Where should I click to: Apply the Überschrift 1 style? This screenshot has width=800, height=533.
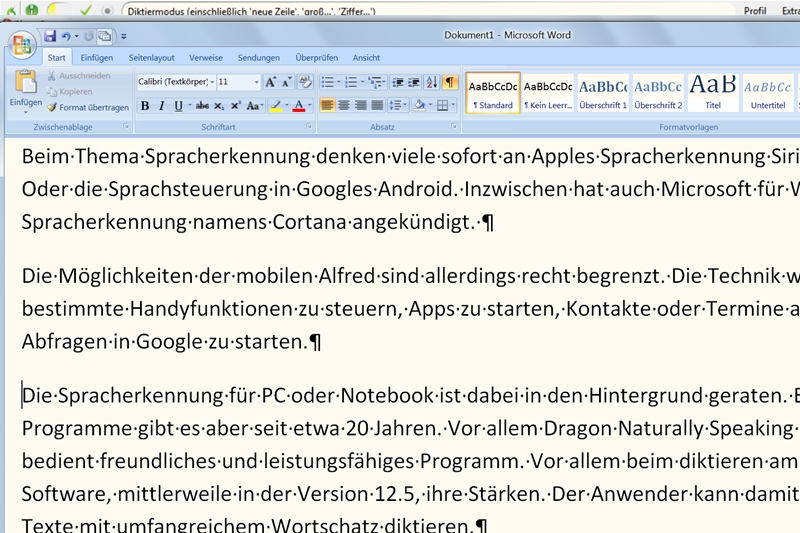(603, 93)
